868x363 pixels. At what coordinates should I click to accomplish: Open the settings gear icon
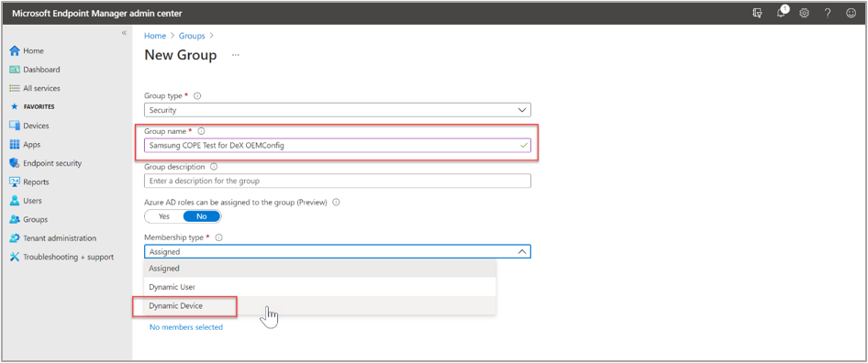click(805, 13)
